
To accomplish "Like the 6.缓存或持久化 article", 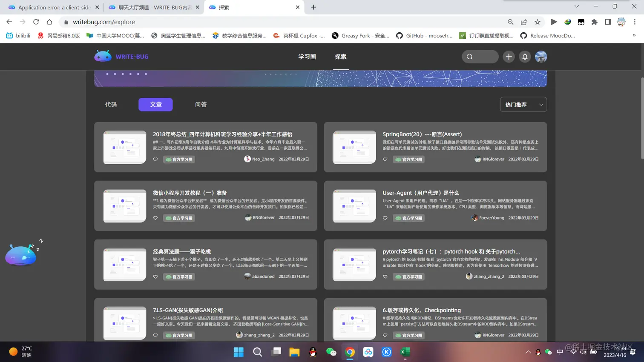I will point(385,336).
